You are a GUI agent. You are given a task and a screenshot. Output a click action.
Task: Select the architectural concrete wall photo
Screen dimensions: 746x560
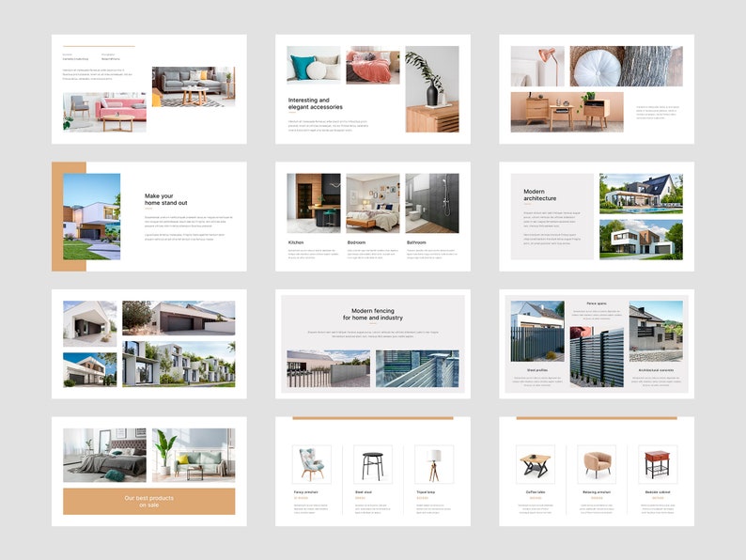pyautogui.click(x=656, y=331)
